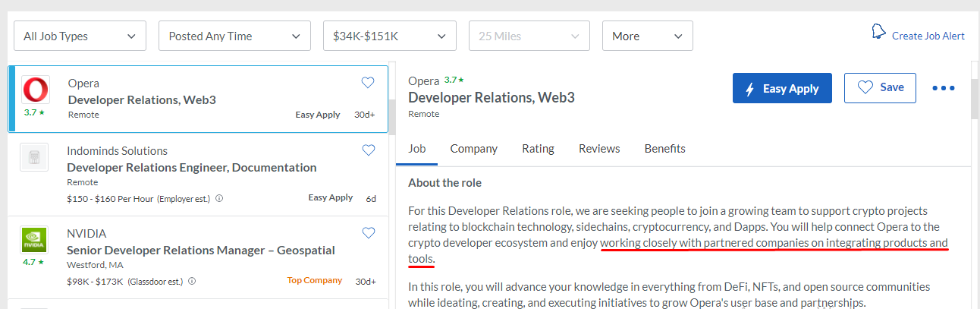Click the Top Company badge
The height and width of the screenshot is (309, 980).
(x=314, y=281)
